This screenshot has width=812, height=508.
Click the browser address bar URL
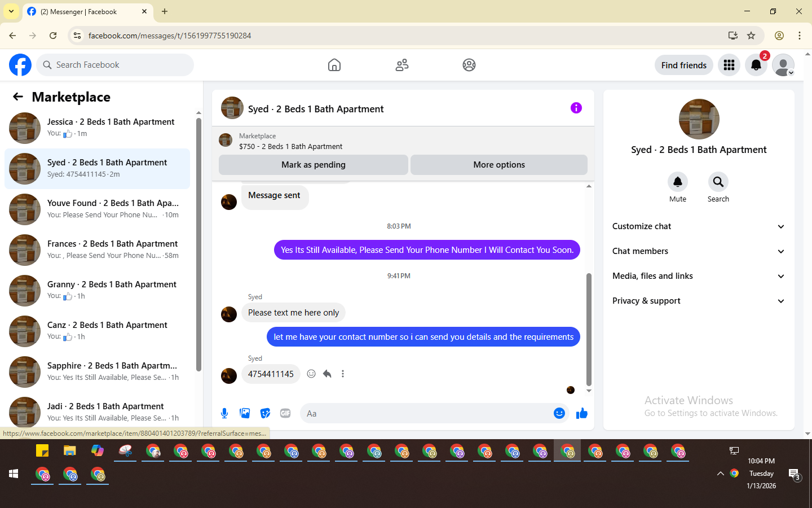[169, 36]
